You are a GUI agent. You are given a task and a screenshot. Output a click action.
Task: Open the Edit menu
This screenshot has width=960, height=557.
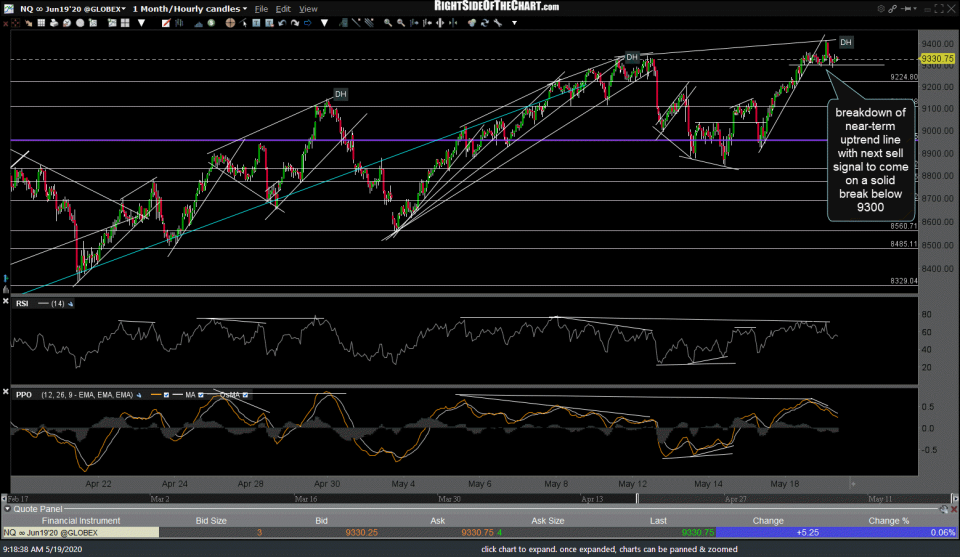coord(283,9)
